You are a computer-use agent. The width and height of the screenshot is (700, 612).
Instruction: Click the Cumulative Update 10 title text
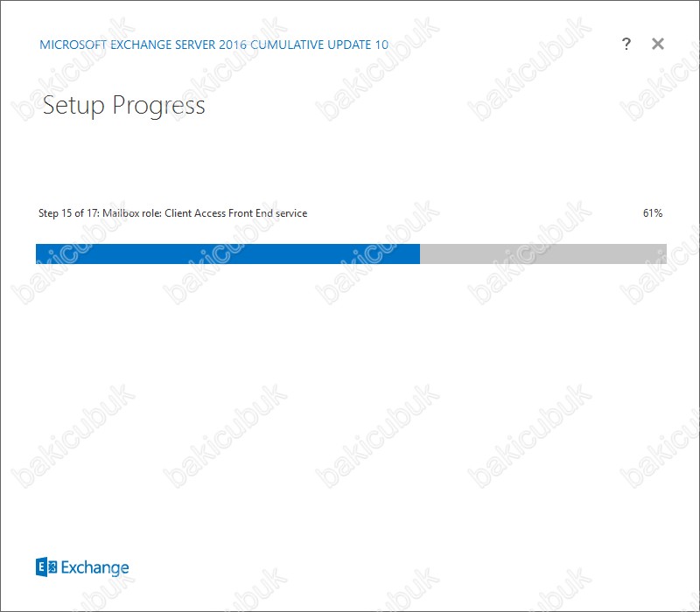[x=319, y=45]
